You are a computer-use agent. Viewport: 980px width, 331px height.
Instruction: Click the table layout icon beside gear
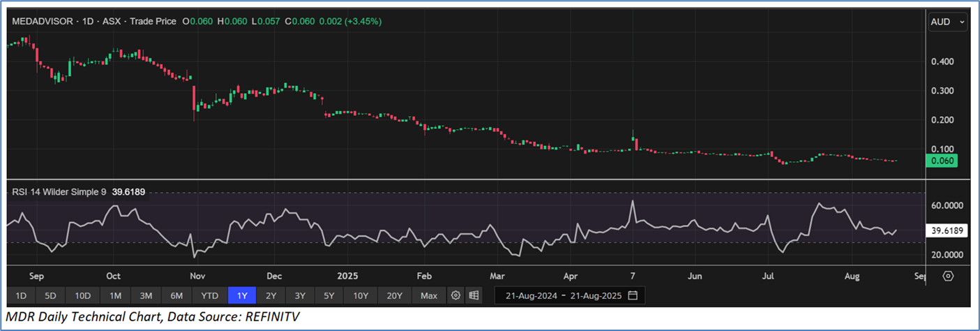[x=474, y=295]
